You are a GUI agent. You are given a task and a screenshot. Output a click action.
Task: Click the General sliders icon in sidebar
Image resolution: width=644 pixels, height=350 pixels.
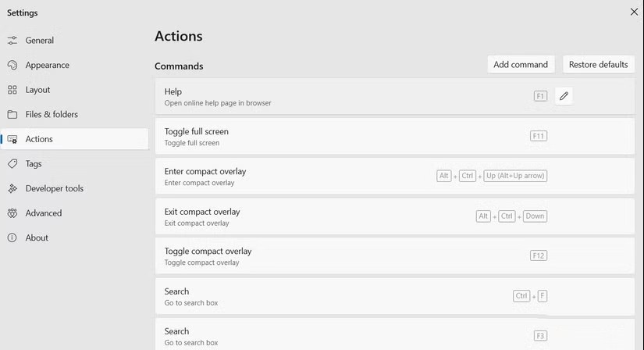pyautogui.click(x=12, y=41)
